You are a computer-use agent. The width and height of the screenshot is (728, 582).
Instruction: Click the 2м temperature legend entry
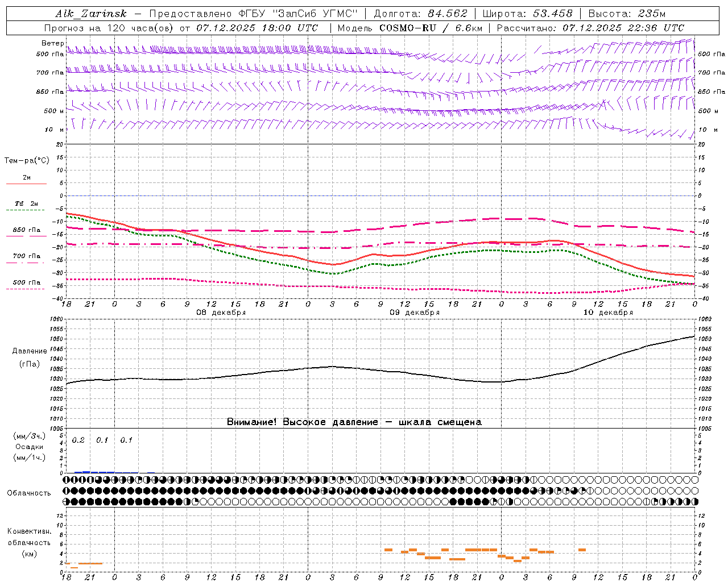click(27, 178)
